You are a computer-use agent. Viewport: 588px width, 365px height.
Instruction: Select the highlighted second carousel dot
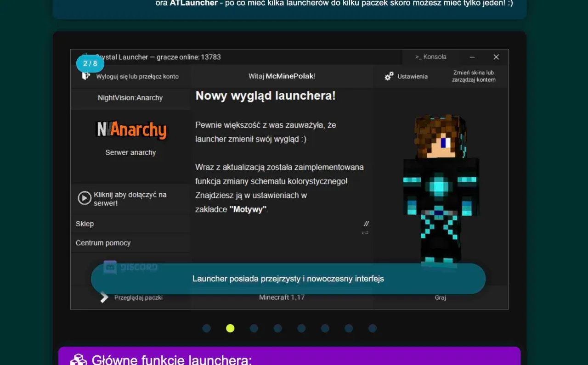pos(230,328)
